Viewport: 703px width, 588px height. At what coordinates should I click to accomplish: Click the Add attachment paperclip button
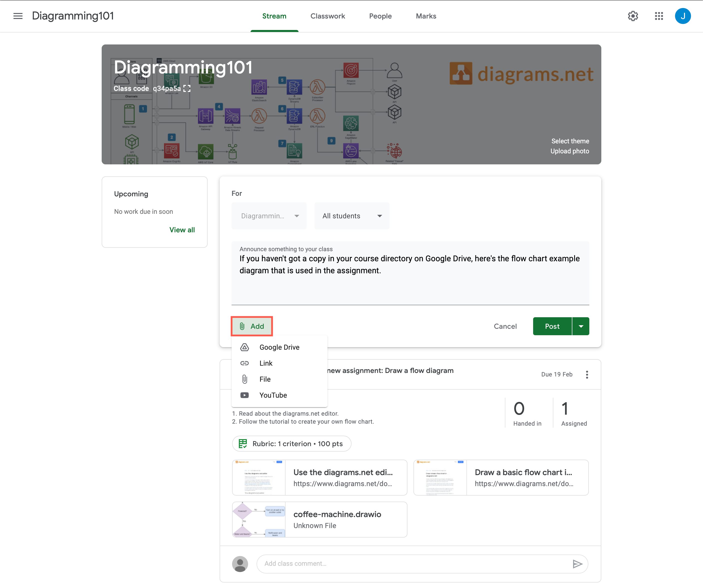[x=252, y=326]
